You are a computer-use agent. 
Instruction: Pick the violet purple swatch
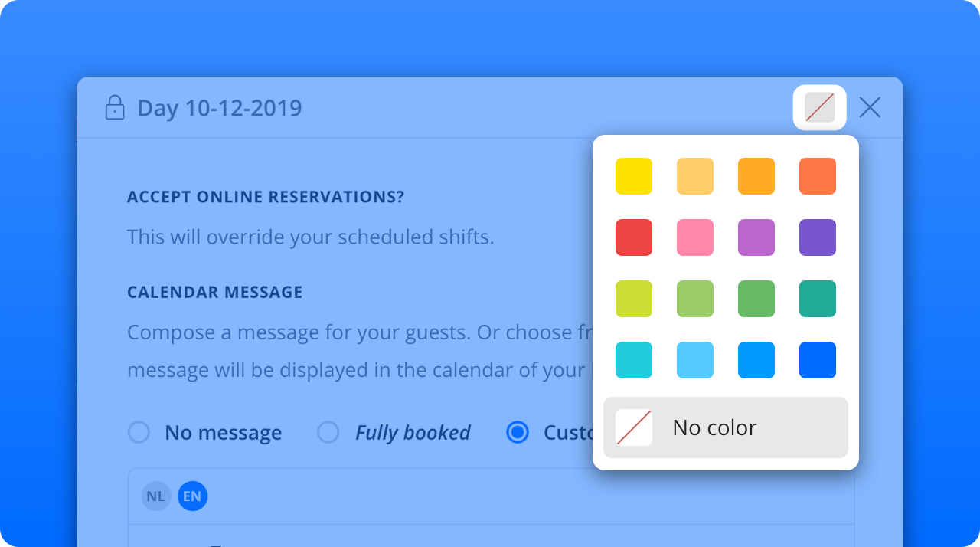818,237
